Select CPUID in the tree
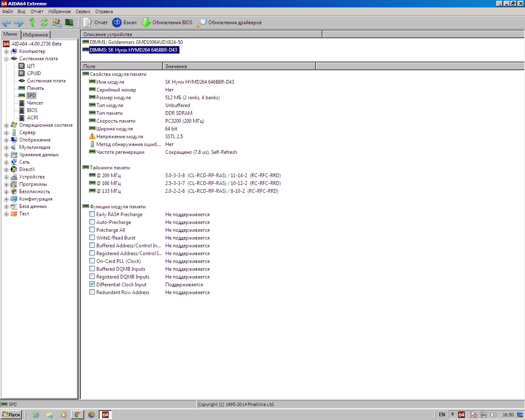This screenshot has height=420, width=525. pos(34,73)
